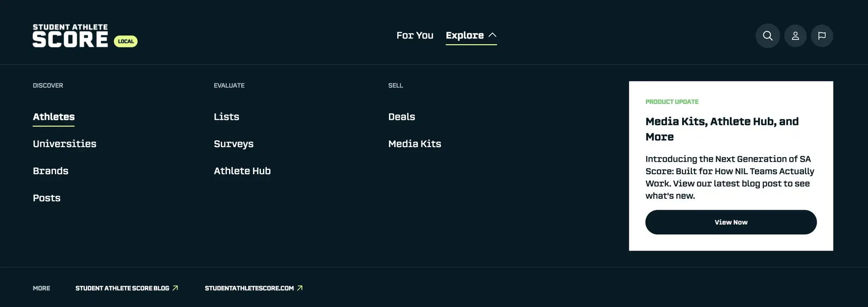This screenshot has height=307, width=868.
Task: Select Media Kits under Sell
Action: click(415, 144)
